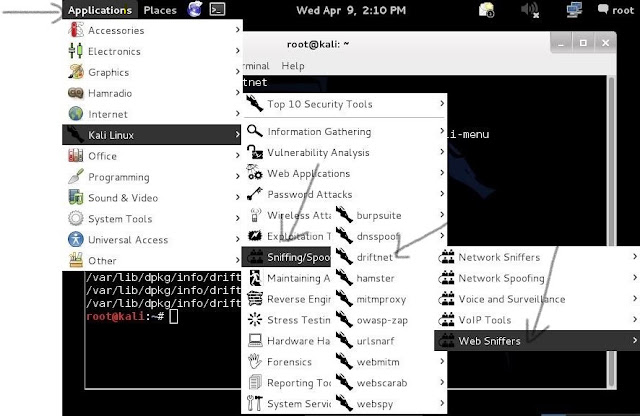Click the Universal Access icon
640x416 pixels.
pyautogui.click(x=76, y=239)
